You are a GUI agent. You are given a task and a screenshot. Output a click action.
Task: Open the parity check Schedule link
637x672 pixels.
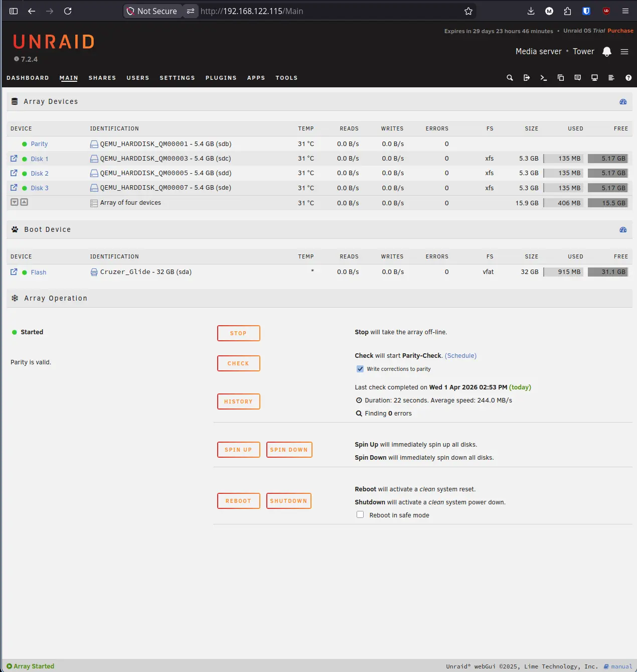pyautogui.click(x=460, y=356)
